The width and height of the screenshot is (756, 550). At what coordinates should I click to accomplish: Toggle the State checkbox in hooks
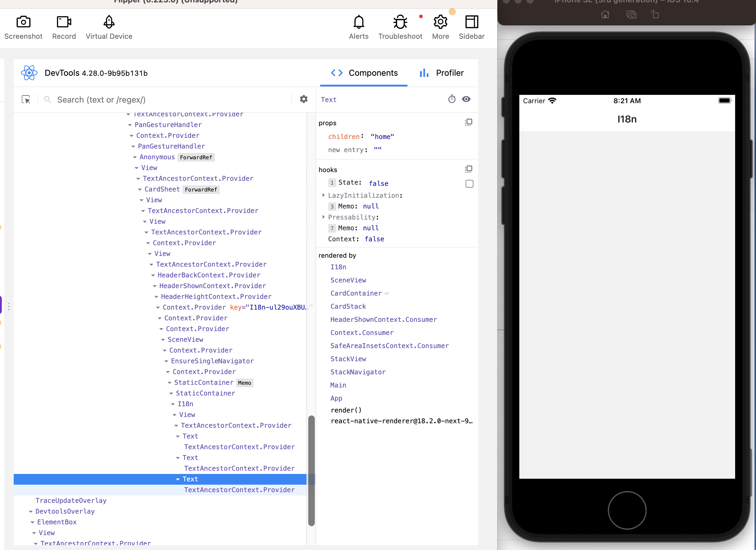[469, 183]
